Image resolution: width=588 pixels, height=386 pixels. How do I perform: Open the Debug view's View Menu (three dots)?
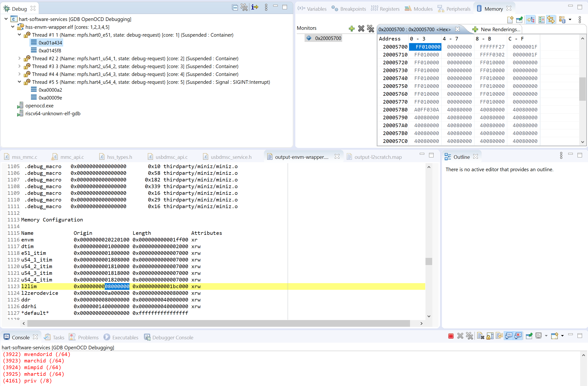click(266, 7)
